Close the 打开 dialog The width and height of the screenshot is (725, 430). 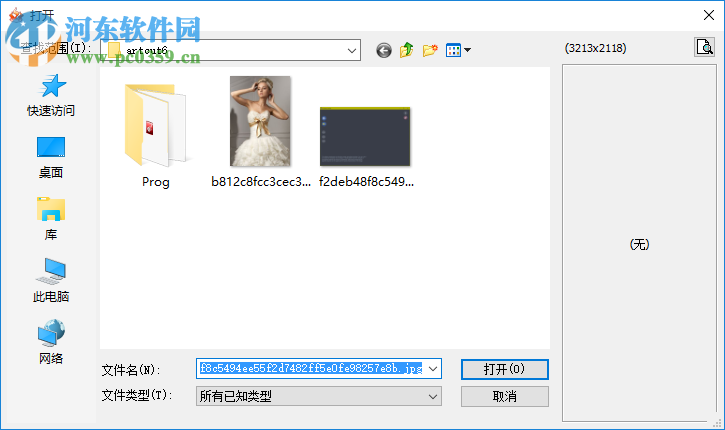[708, 15]
